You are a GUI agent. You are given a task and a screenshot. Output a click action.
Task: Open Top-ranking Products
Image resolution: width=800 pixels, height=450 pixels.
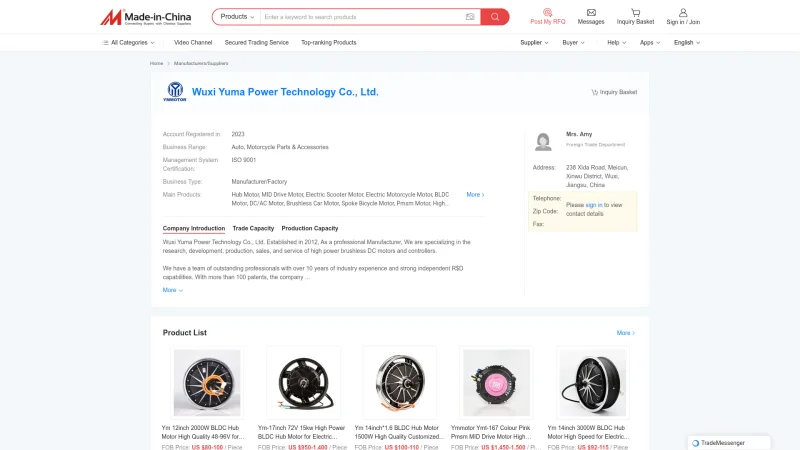pyautogui.click(x=329, y=43)
